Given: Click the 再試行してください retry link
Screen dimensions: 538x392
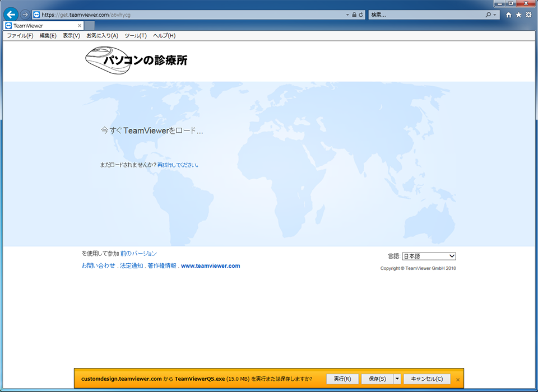Looking at the screenshot, I should click(178, 165).
